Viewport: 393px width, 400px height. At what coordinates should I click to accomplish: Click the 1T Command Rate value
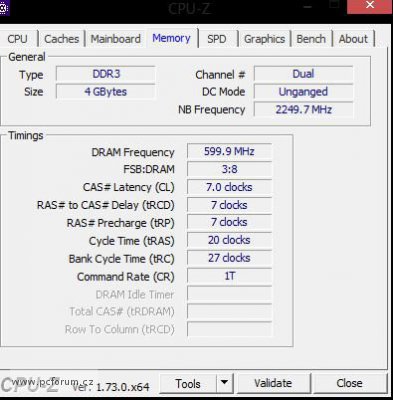pos(229,276)
